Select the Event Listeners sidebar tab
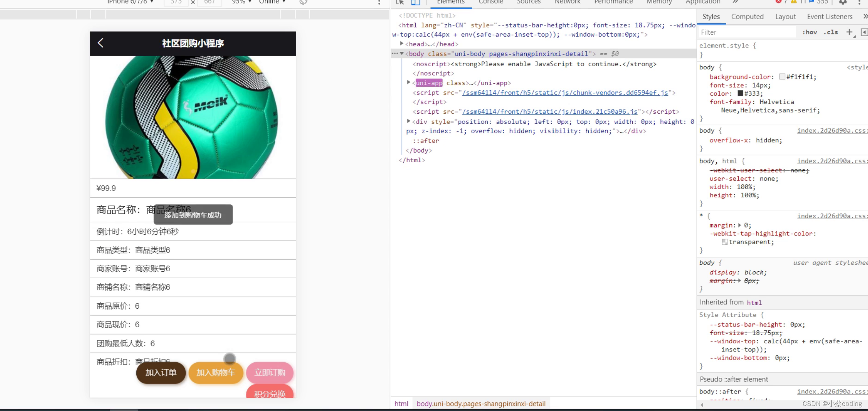Image resolution: width=868 pixels, height=411 pixels. click(829, 17)
